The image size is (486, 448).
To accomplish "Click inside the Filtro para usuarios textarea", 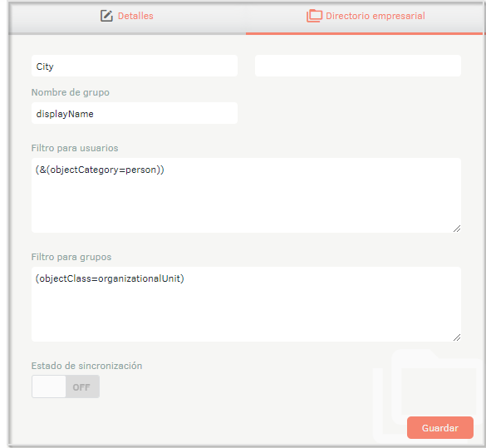I will 246,195.
